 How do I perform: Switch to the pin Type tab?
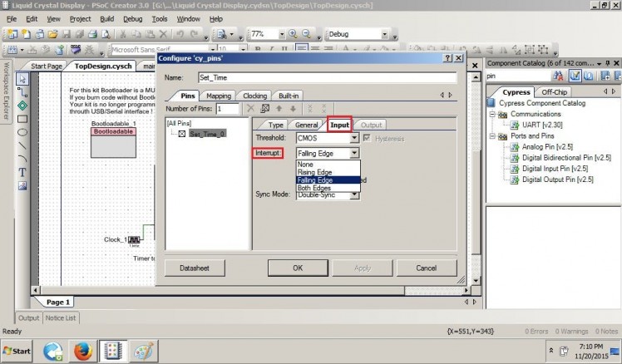pos(276,125)
